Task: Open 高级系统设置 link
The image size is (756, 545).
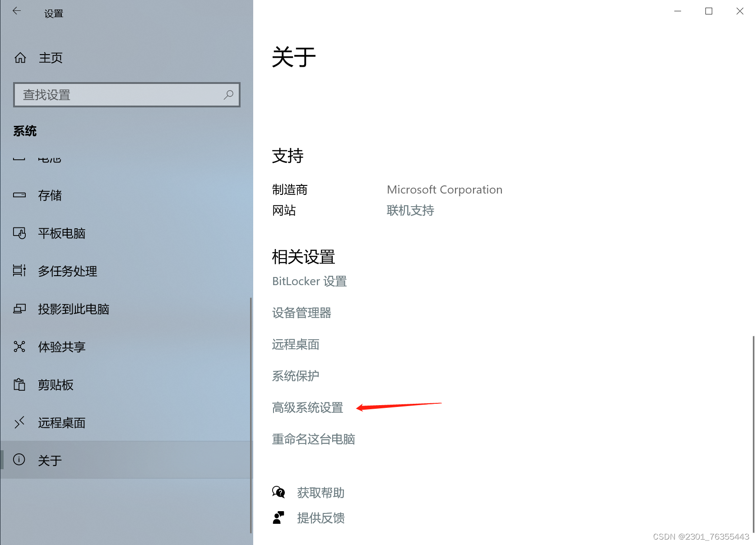Action: [307, 407]
